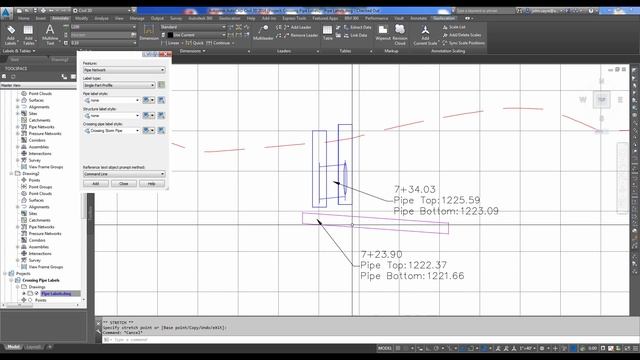Expand the Labels & Tables panel
Viewport: 640px width, 360px height.
pyautogui.click(x=18, y=51)
